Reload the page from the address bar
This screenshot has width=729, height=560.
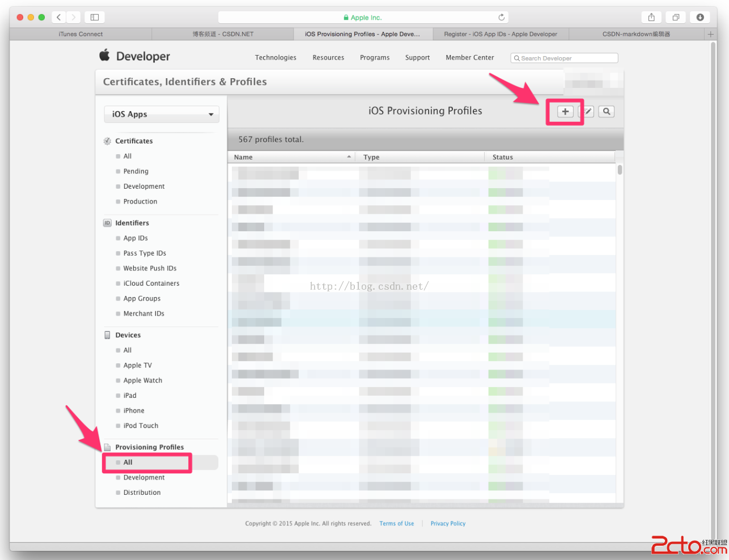tap(501, 18)
